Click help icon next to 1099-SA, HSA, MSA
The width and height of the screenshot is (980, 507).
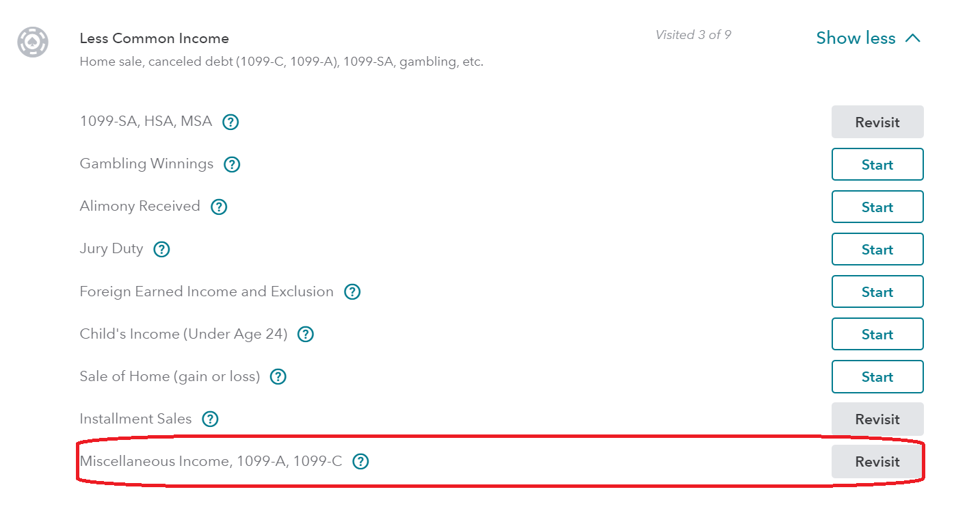(231, 122)
